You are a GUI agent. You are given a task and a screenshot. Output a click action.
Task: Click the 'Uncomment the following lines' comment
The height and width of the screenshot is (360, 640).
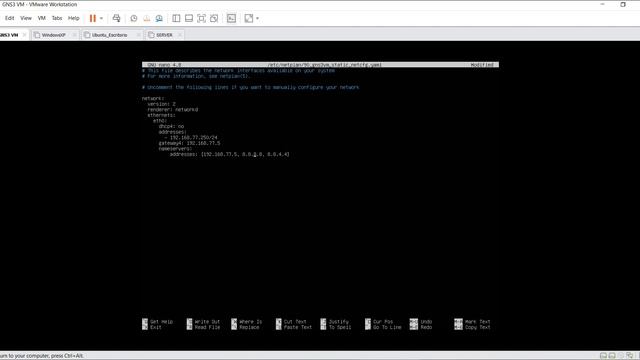pos(251,87)
